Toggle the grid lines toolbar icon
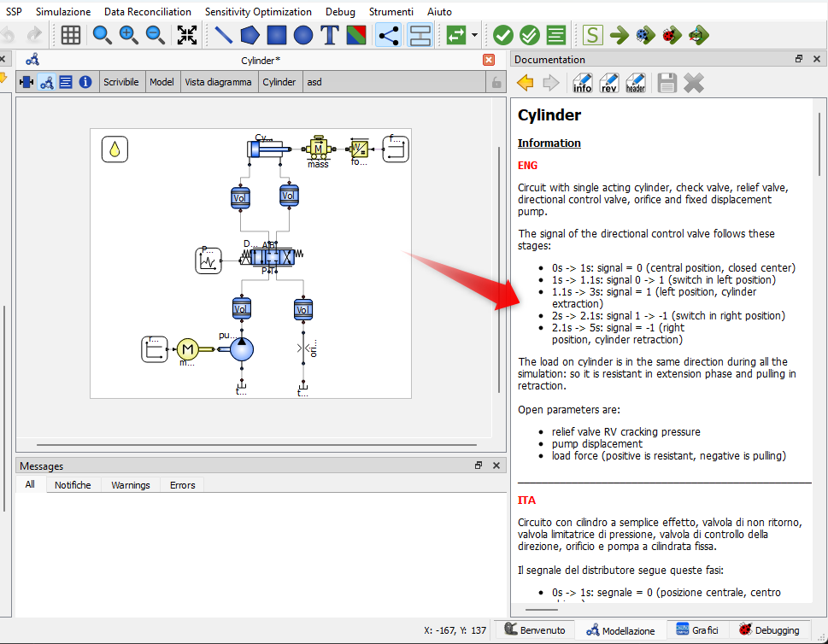The image size is (828, 644). (x=71, y=35)
